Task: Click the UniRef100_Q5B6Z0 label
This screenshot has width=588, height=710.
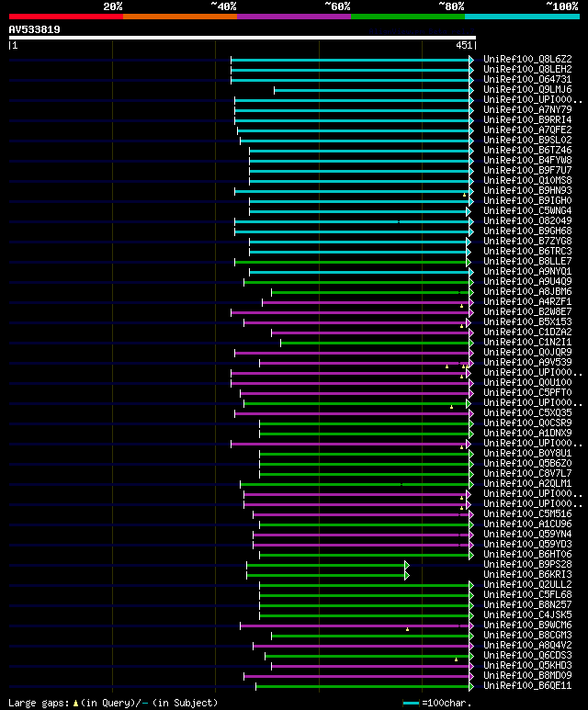Action: (527, 464)
